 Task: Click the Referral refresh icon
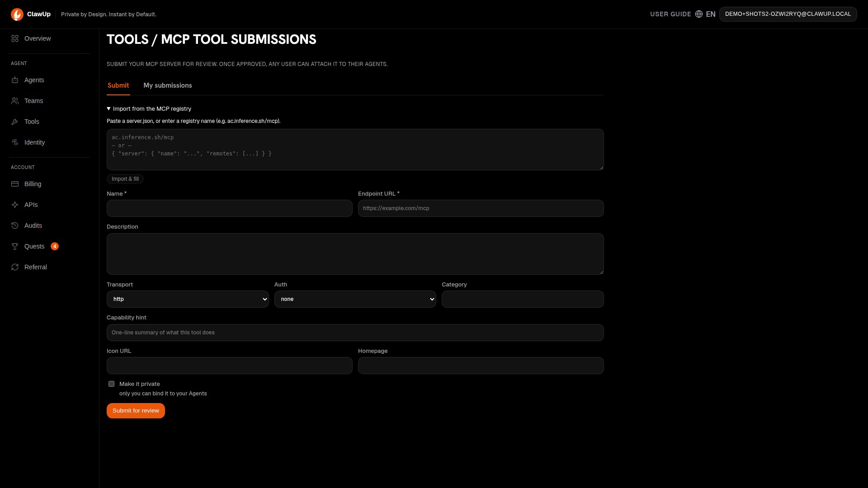15,267
